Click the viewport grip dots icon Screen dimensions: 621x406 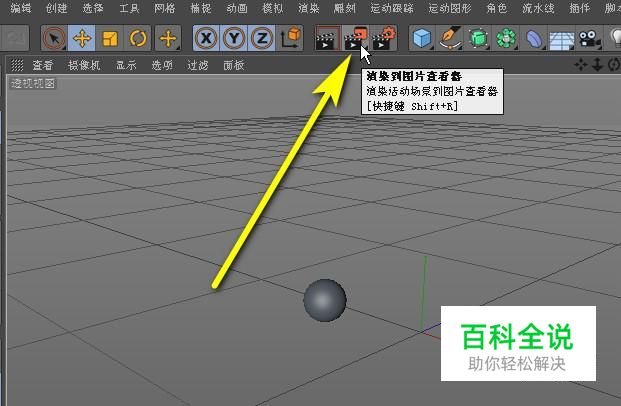17,65
